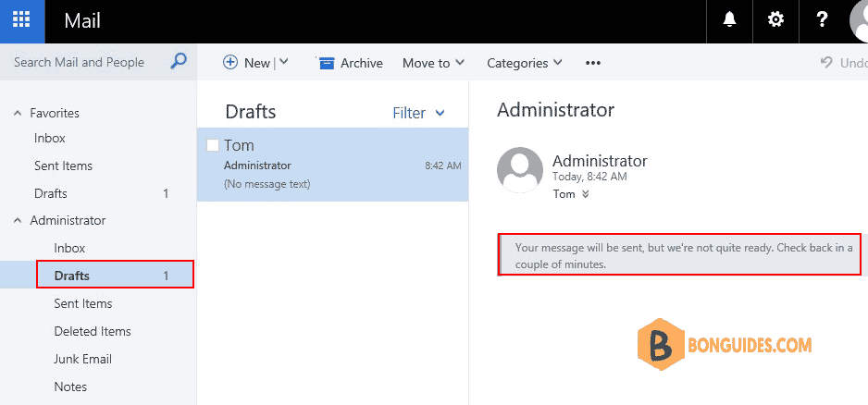Viewport: 868px width, 405px height.
Task: Collapse the Favorites section
Action: click(x=19, y=113)
